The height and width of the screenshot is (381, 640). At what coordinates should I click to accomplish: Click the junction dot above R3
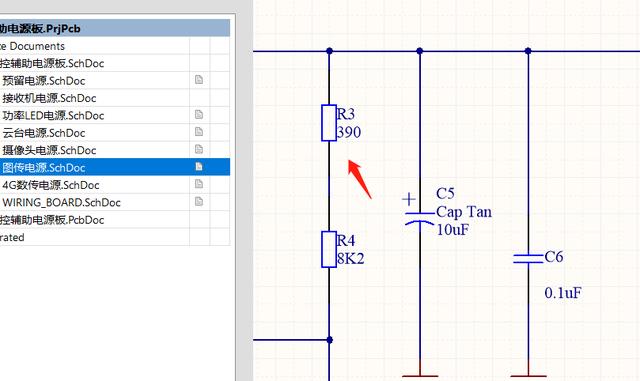(x=329, y=51)
